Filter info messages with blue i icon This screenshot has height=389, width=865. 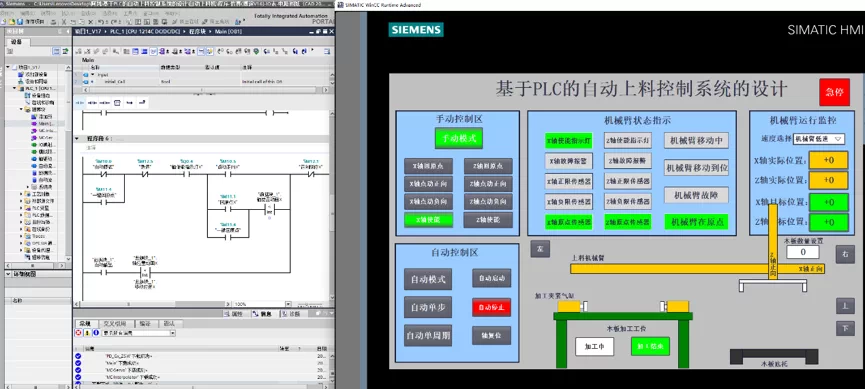(x=96, y=333)
